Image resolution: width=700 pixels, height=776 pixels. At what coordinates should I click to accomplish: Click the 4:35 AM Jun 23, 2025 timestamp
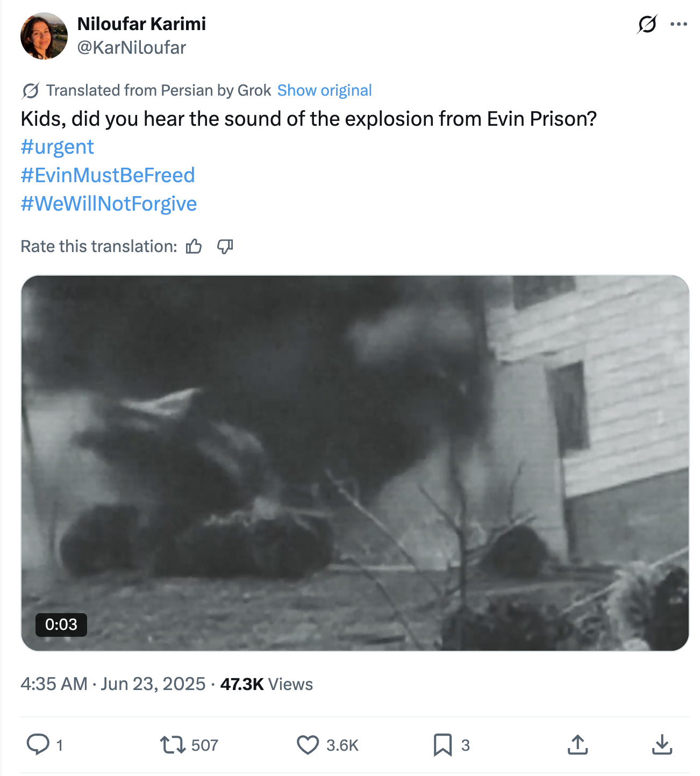click(x=113, y=684)
